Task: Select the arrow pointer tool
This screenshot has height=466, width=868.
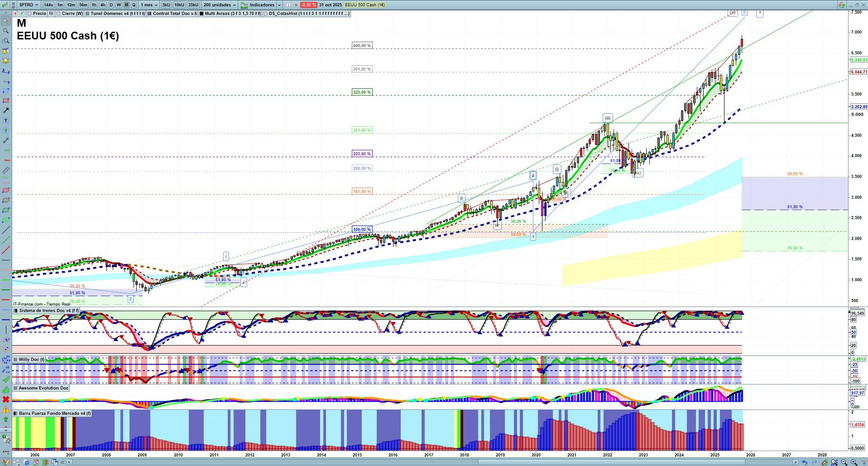Action: point(6,21)
